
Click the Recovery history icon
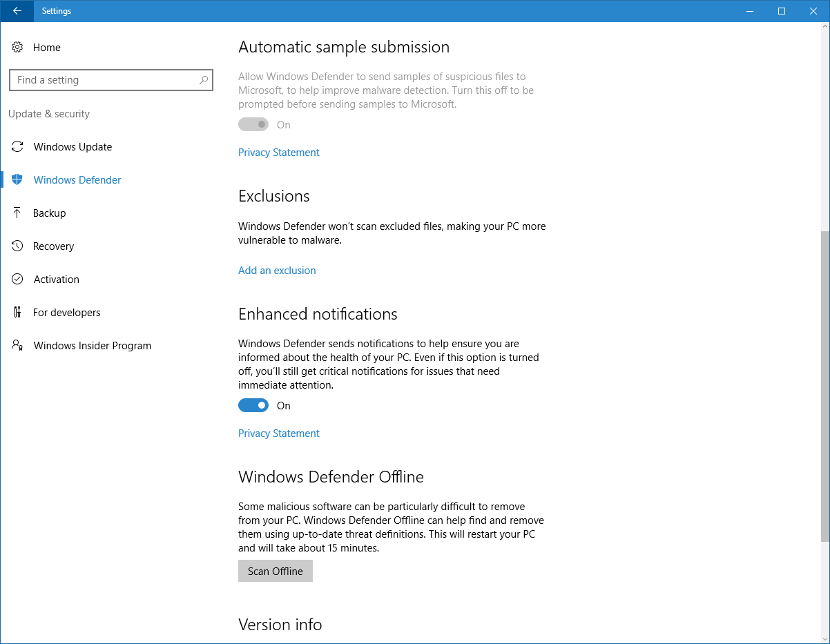tap(17, 246)
